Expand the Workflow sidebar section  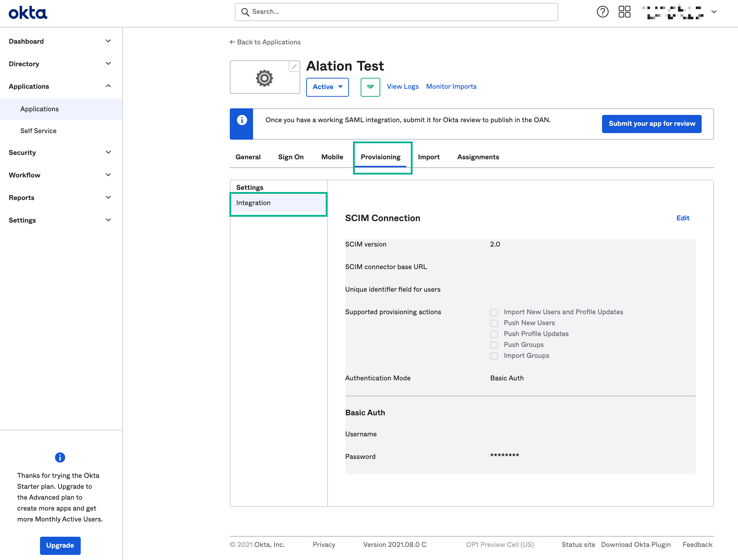point(61,175)
